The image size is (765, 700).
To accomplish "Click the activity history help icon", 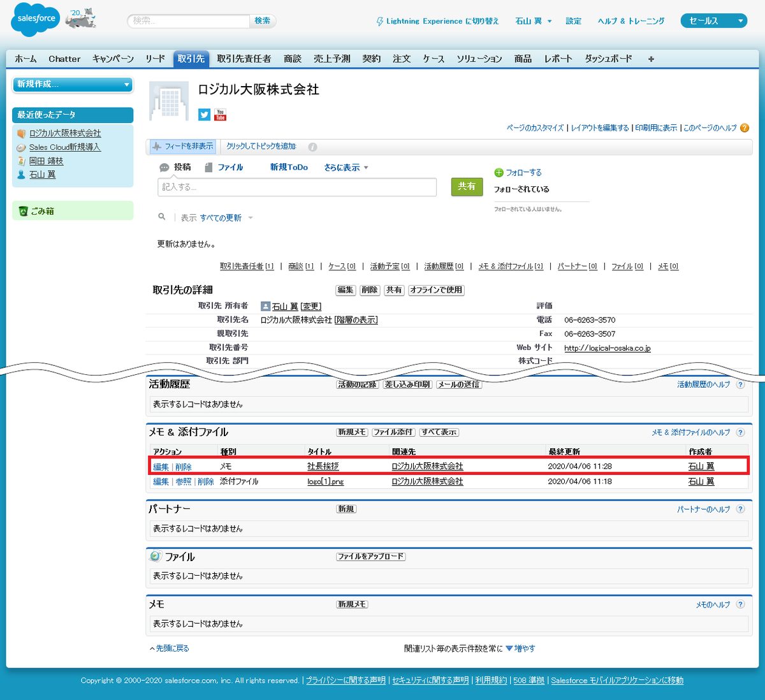I will coord(740,384).
